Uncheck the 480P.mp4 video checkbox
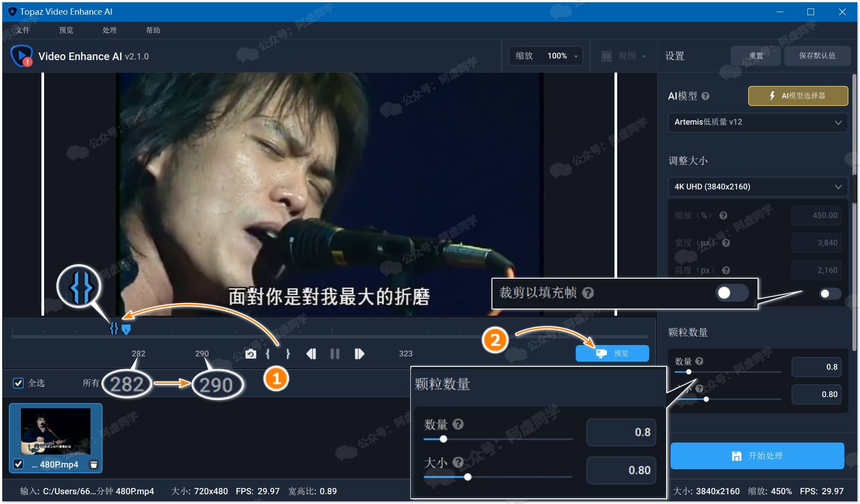Screen dimensions: 860x504 18,464
